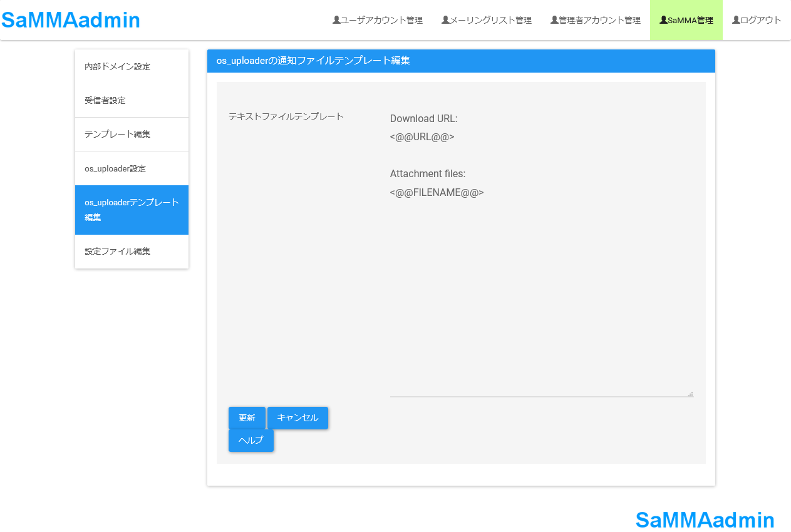The width and height of the screenshot is (791, 532).
Task: Click the テキストファイルテンプレート label
Action: click(286, 116)
